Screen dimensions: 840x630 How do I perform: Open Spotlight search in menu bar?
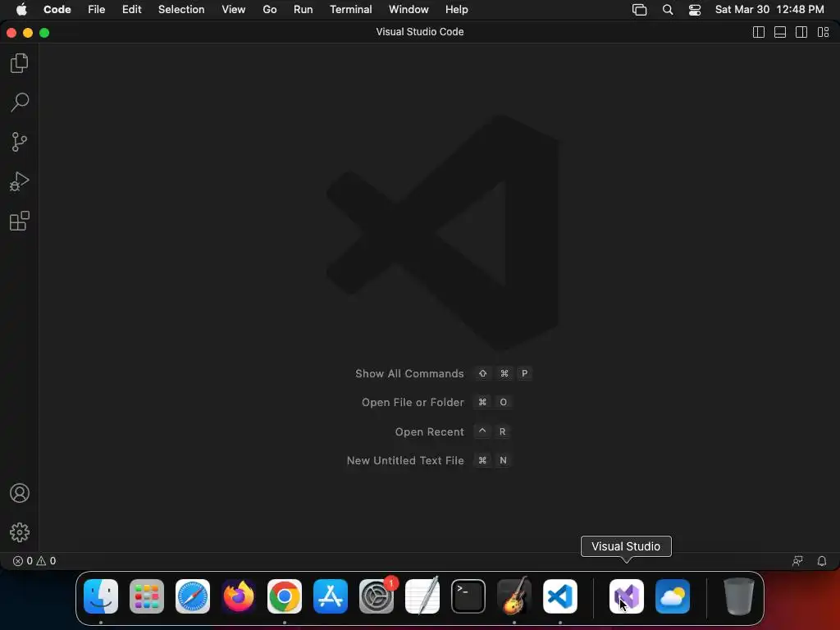click(x=668, y=10)
